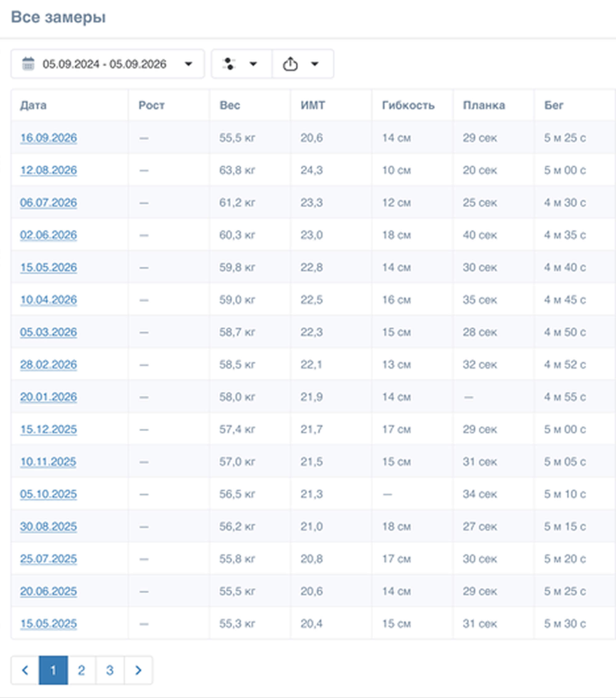Screen dimensions: 616x698
Task: Switch to page 3 of measurements
Action: (x=110, y=670)
